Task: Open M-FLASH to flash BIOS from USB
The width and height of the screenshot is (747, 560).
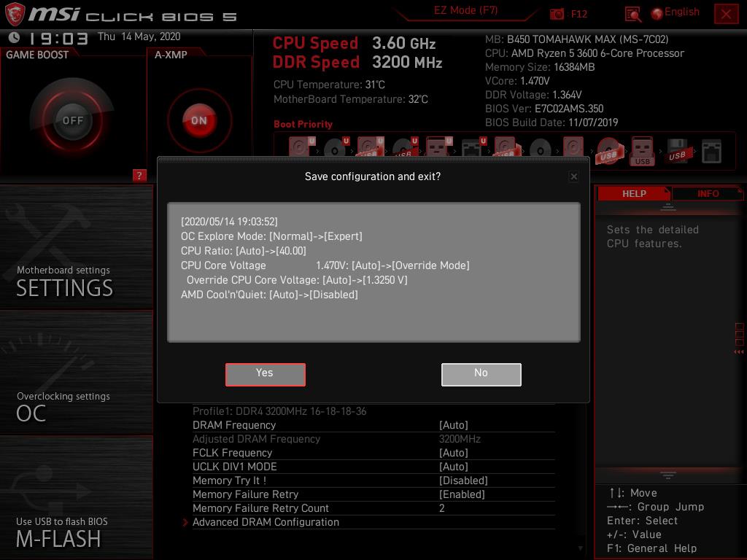Action: 76,497
